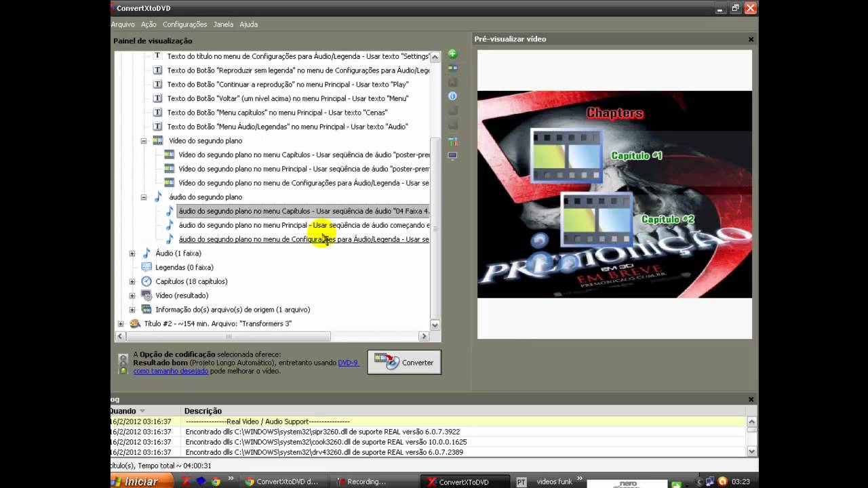Select video row for menu Principal poster-prem
Image resolution: width=868 pixels, height=488 pixels.
tap(303, 169)
